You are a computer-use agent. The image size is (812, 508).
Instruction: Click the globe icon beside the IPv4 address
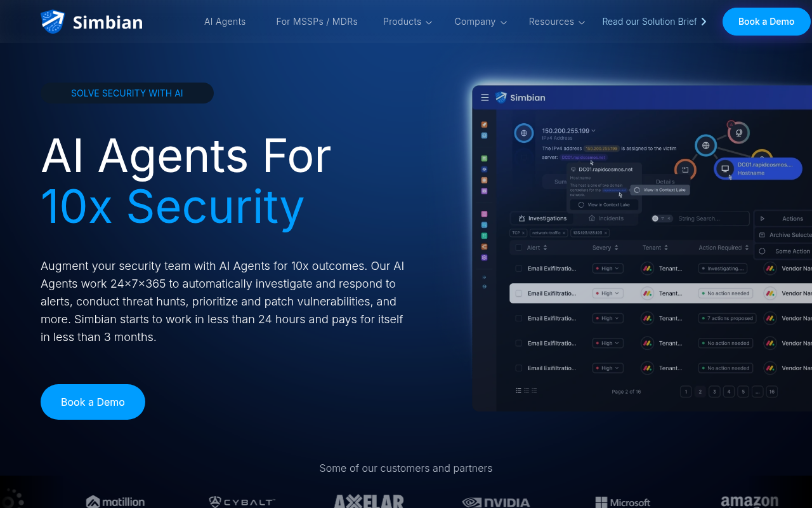coord(523,133)
